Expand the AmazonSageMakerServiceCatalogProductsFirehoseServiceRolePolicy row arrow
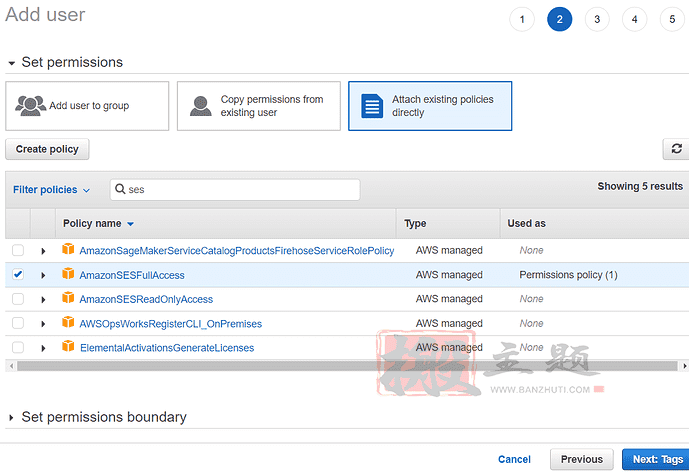689x472 pixels. tap(43, 251)
